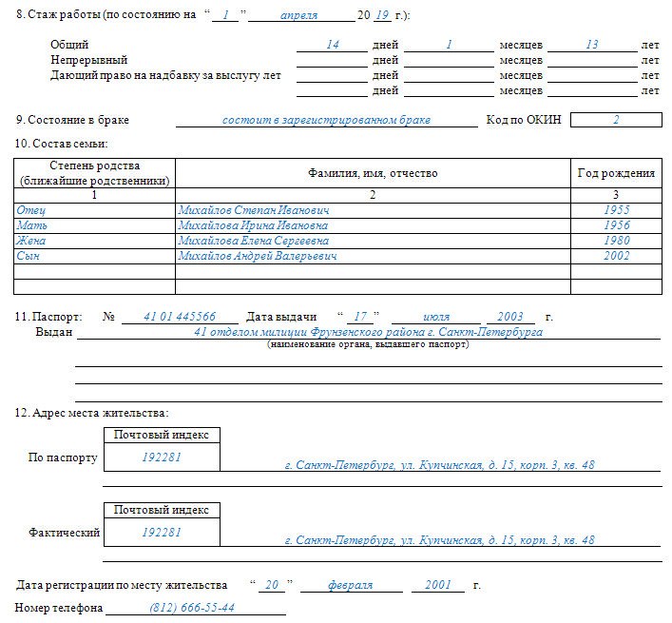
Task: Click the marital status field
Action: coord(326,121)
